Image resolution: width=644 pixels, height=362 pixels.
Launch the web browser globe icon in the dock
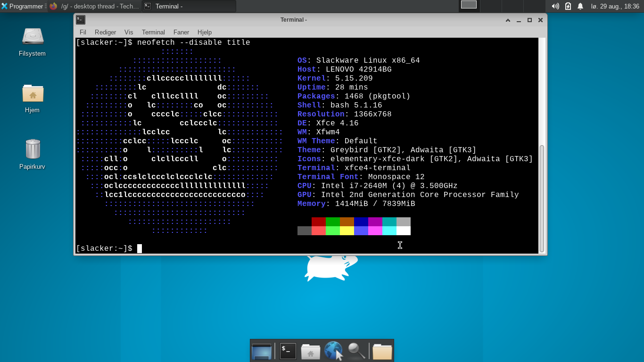coord(334,351)
